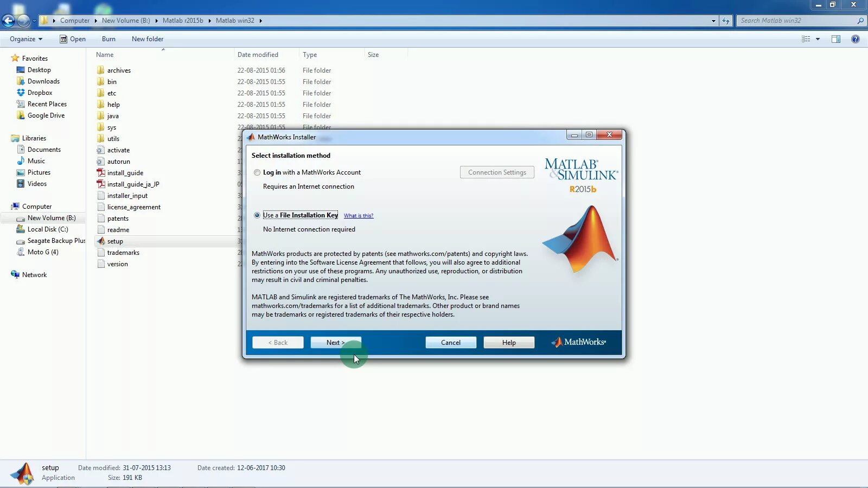Screen dimensions: 868x488
Task: Select Downloads in Favorites
Action: tap(43, 81)
